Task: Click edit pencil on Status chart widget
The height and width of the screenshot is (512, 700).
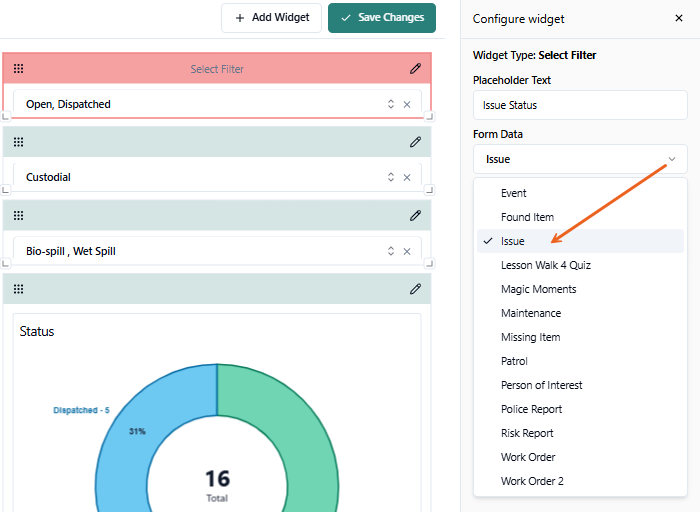Action: point(415,289)
